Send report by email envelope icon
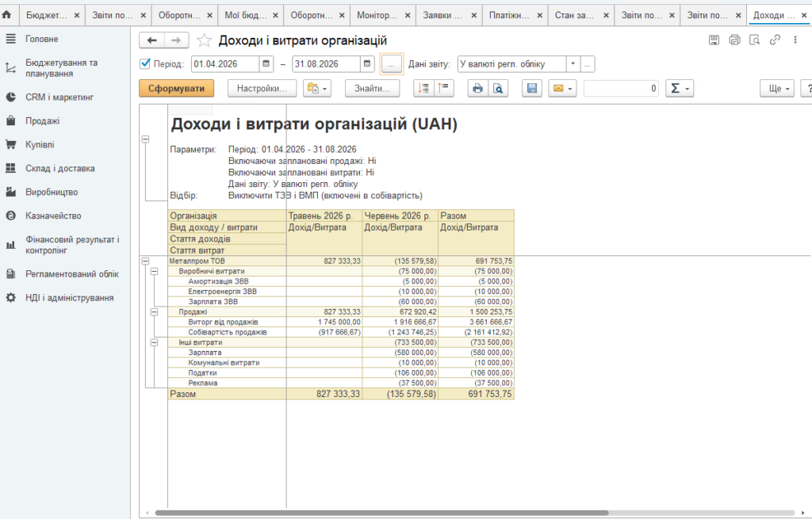 [x=562, y=89]
